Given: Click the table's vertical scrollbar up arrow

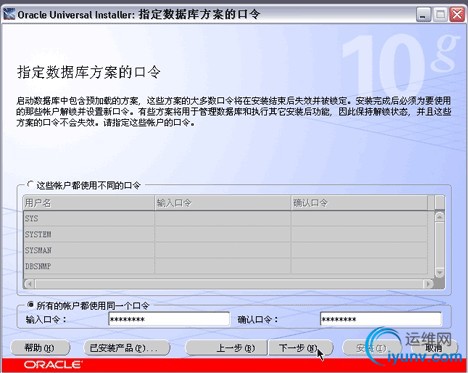Looking at the screenshot, I should pyautogui.click(x=439, y=217).
